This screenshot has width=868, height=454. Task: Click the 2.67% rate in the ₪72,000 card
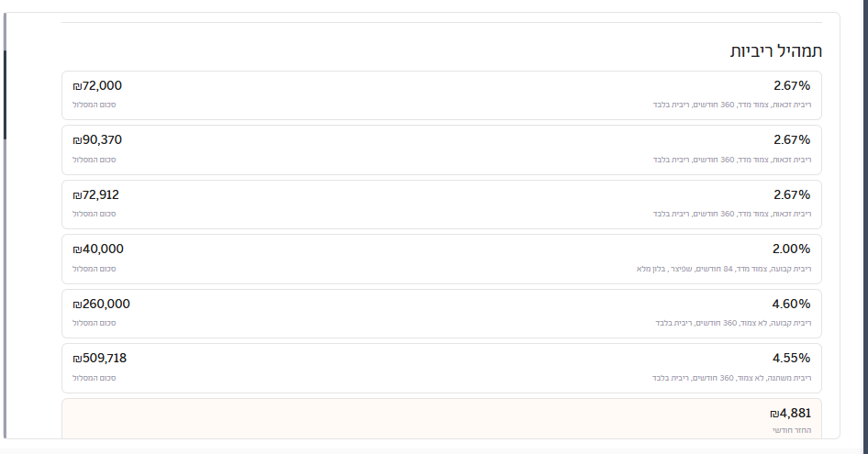pos(792,85)
